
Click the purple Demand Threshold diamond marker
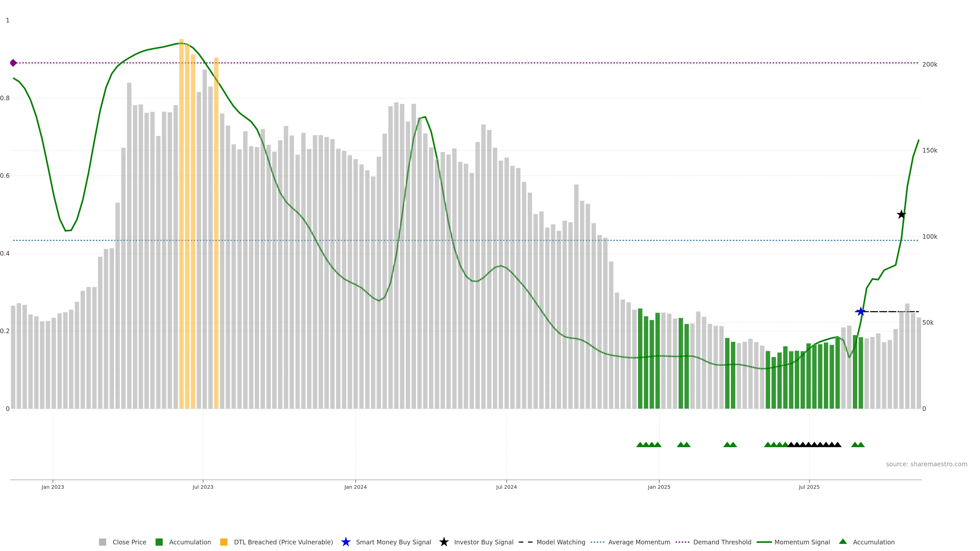click(13, 63)
